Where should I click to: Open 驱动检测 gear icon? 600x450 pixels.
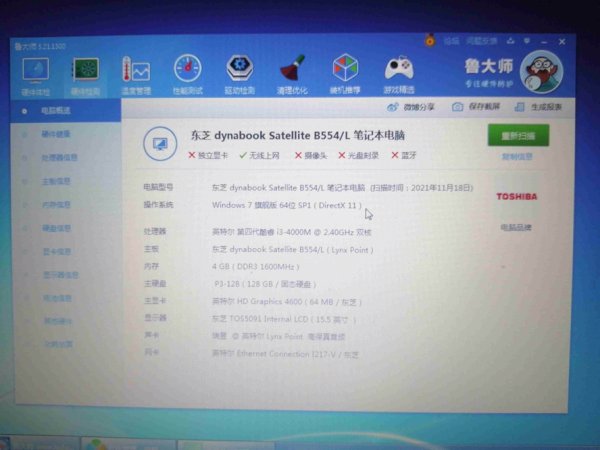click(x=240, y=68)
